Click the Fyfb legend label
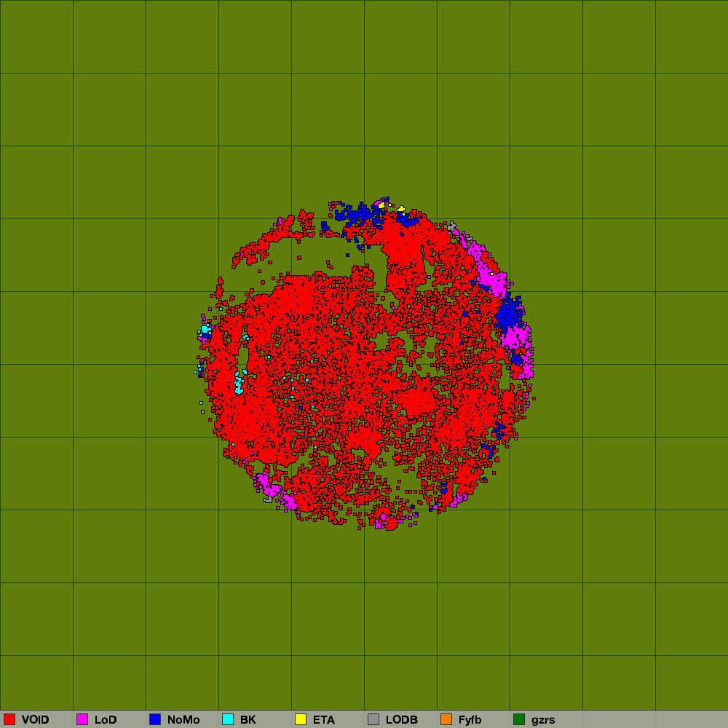The width and height of the screenshot is (728, 728). coord(470,720)
